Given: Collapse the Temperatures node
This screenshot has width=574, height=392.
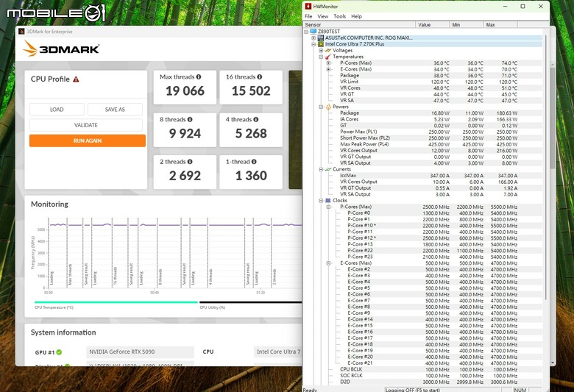Looking at the screenshot, I should coord(321,57).
